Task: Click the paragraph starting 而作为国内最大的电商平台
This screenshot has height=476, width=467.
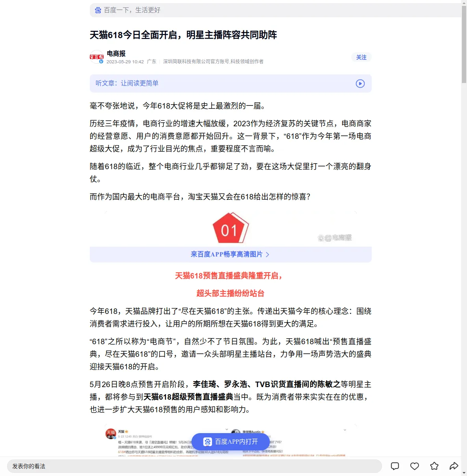Action: click(x=201, y=197)
